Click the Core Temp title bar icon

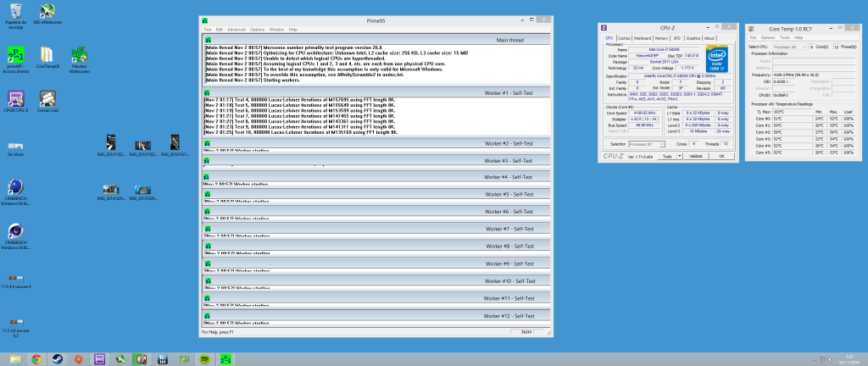click(x=751, y=28)
